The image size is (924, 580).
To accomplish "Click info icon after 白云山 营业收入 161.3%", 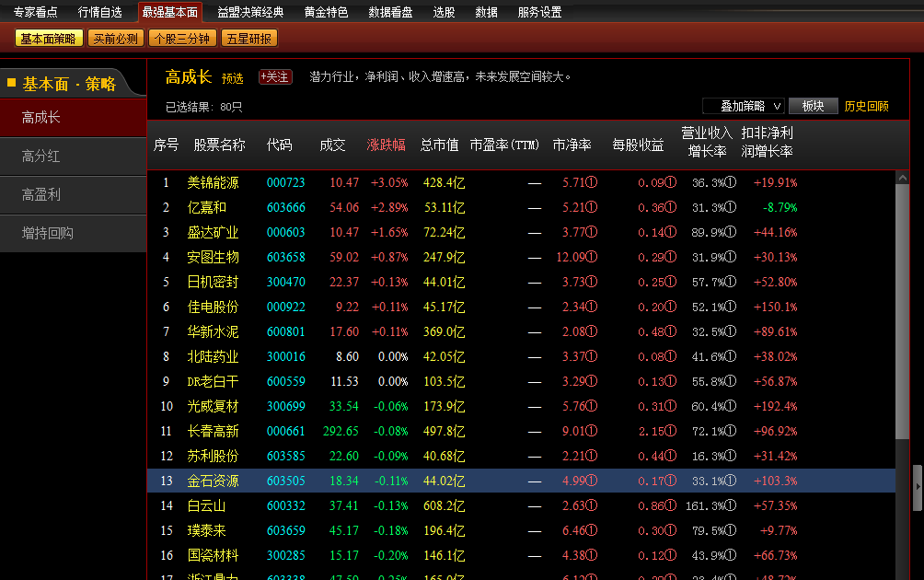I will click(x=731, y=506).
